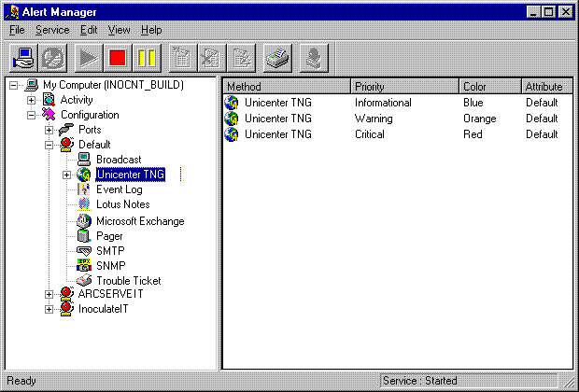The image size is (579, 392).
Task: Expand the Unicenter TNG tree node
Action: (66, 175)
